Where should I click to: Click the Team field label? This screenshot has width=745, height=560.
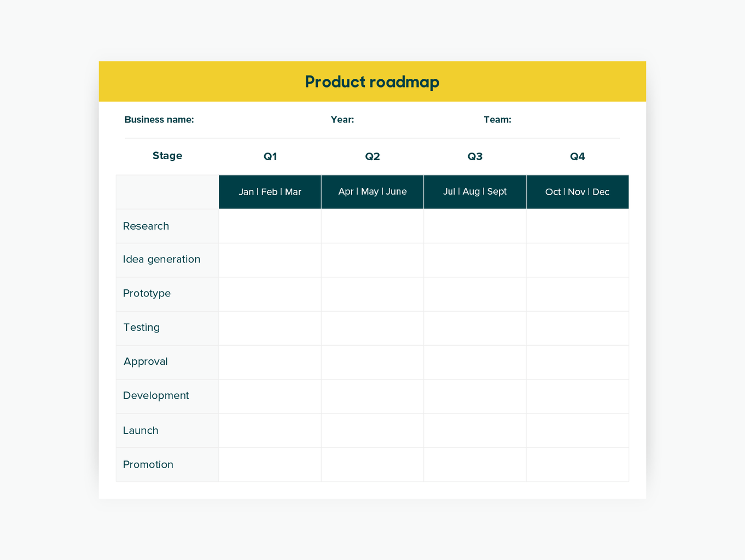tap(497, 120)
